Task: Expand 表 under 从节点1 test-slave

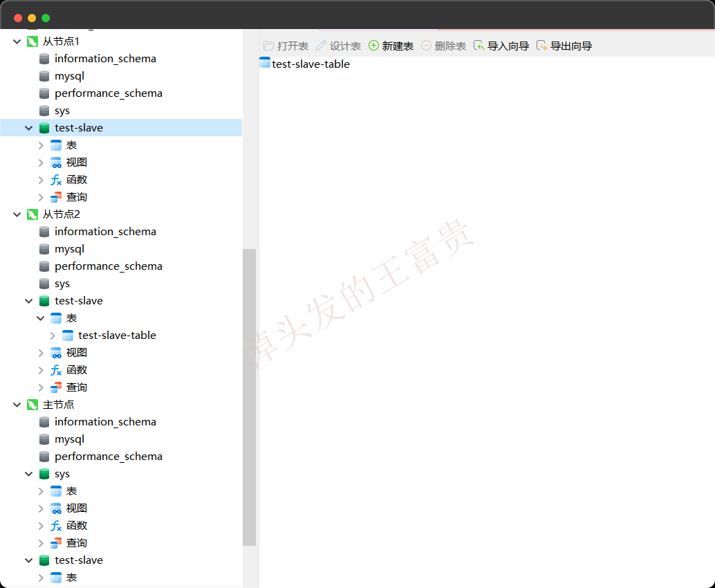Action: tap(41, 145)
